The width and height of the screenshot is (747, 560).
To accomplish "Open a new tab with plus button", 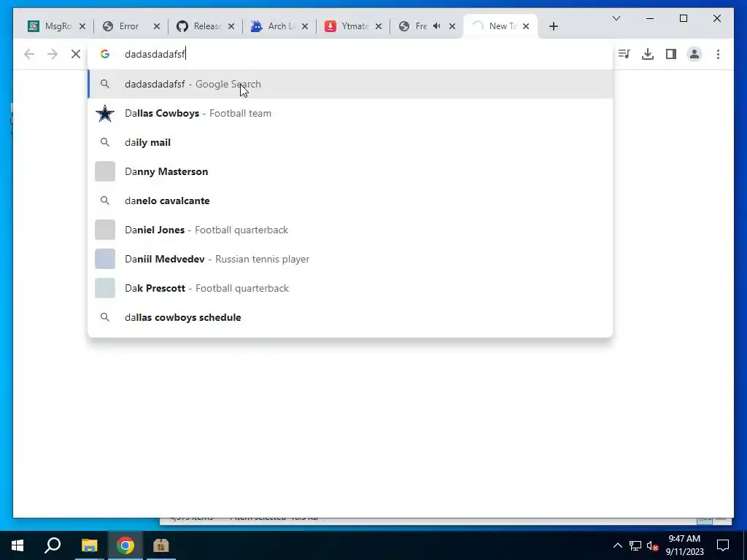I will pyautogui.click(x=553, y=26).
